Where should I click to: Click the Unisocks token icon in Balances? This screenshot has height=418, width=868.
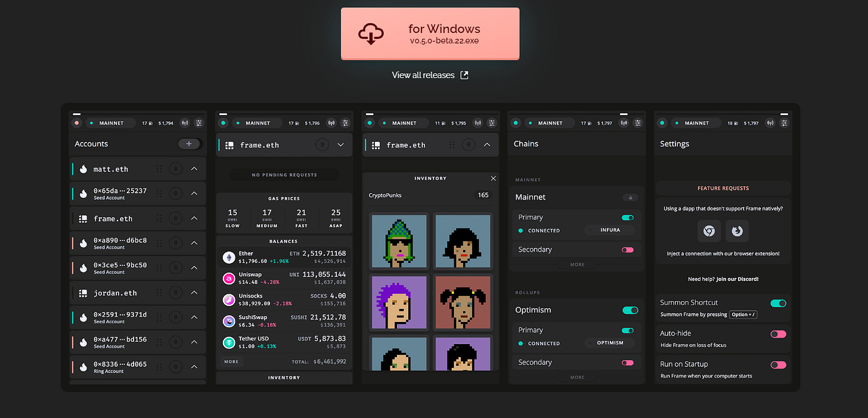(x=229, y=300)
